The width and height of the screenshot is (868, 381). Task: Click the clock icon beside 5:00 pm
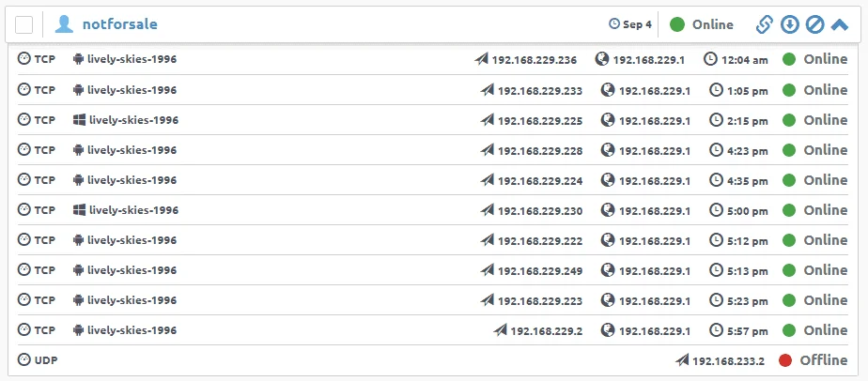(717, 209)
